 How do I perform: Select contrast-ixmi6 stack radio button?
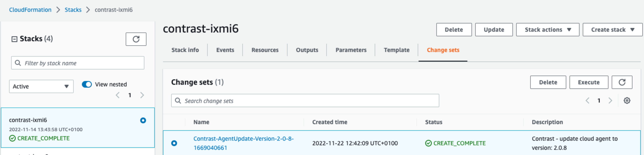coord(143,120)
